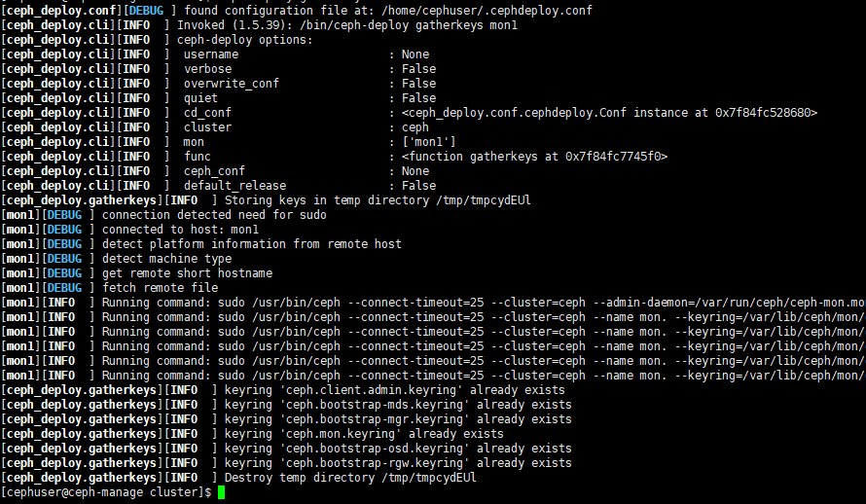Viewport: 866px width, 504px height.
Task: Click the value 'ceph' next to cluster
Action: pyautogui.click(x=415, y=126)
